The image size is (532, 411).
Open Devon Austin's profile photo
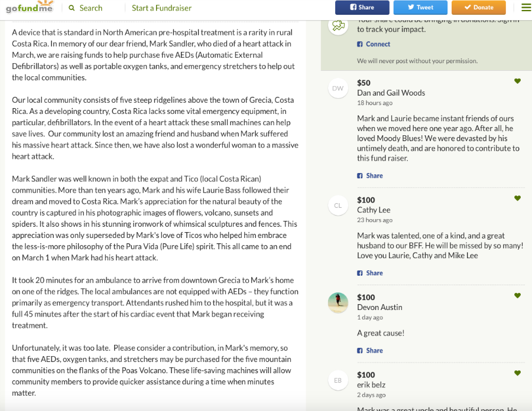[x=338, y=302]
